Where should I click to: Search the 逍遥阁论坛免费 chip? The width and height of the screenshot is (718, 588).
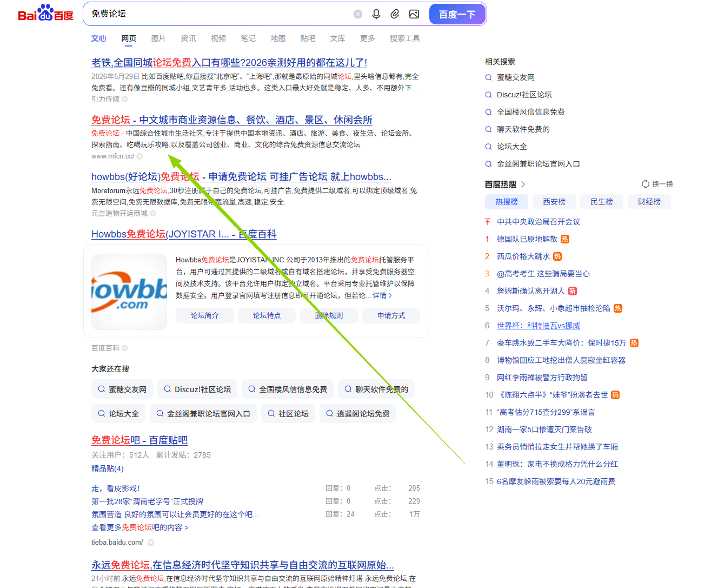(358, 414)
